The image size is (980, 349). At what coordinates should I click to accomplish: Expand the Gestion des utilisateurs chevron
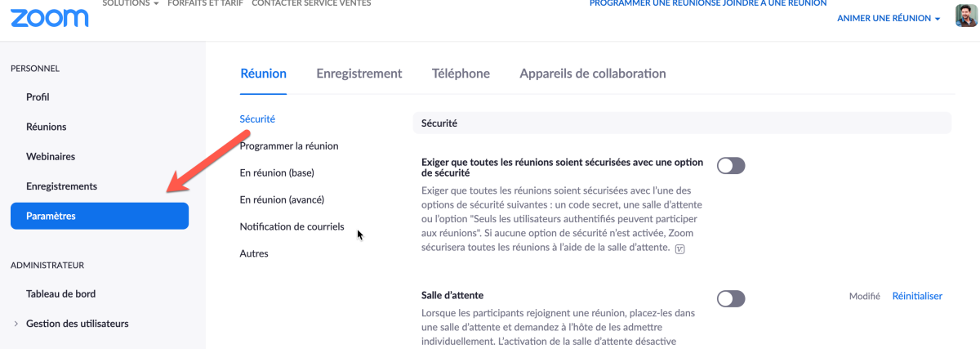click(16, 324)
